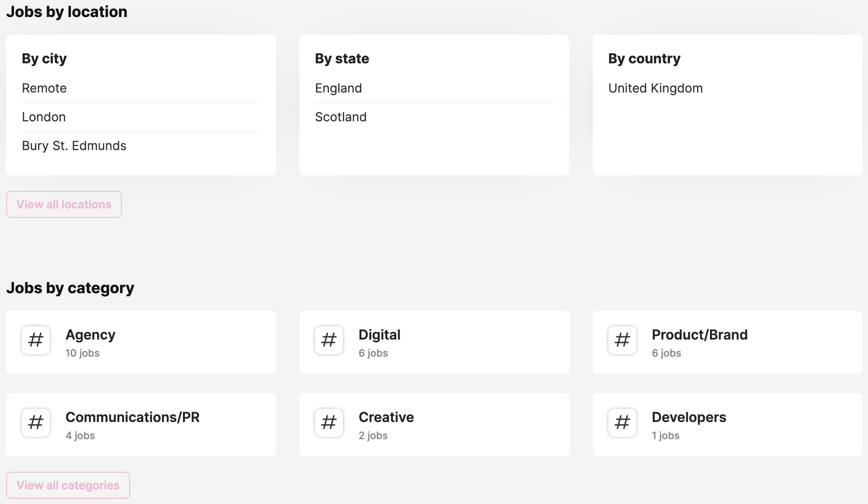
Task: Click the hash icon beside Digital
Action: point(329,340)
